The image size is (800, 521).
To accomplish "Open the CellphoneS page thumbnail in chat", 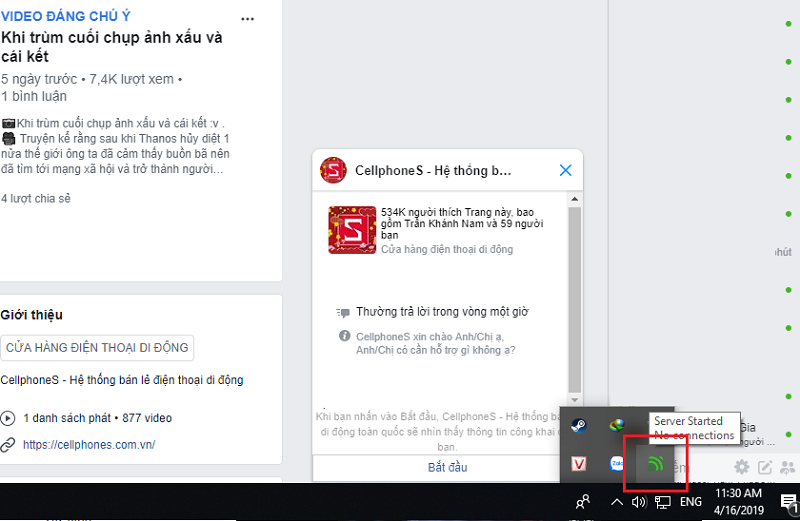I will point(352,230).
